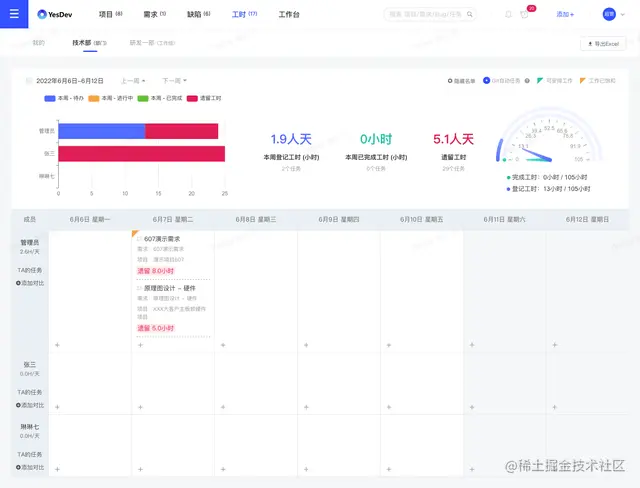Click the green 本周 - 已完成 legend swatch
This screenshot has height=488, width=640.
click(x=143, y=98)
